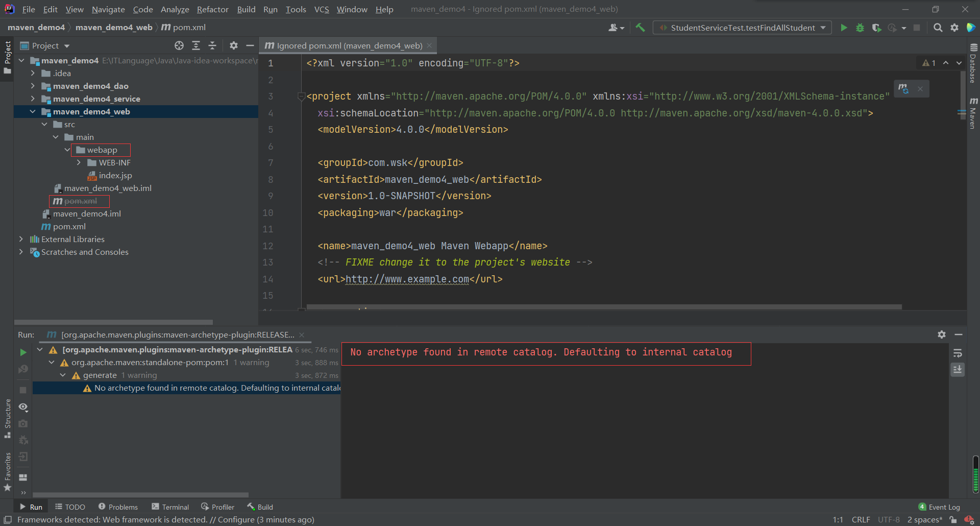Image resolution: width=980 pixels, height=526 pixels.
Task: Expand the maven_demo4_dao module
Action: [33, 86]
